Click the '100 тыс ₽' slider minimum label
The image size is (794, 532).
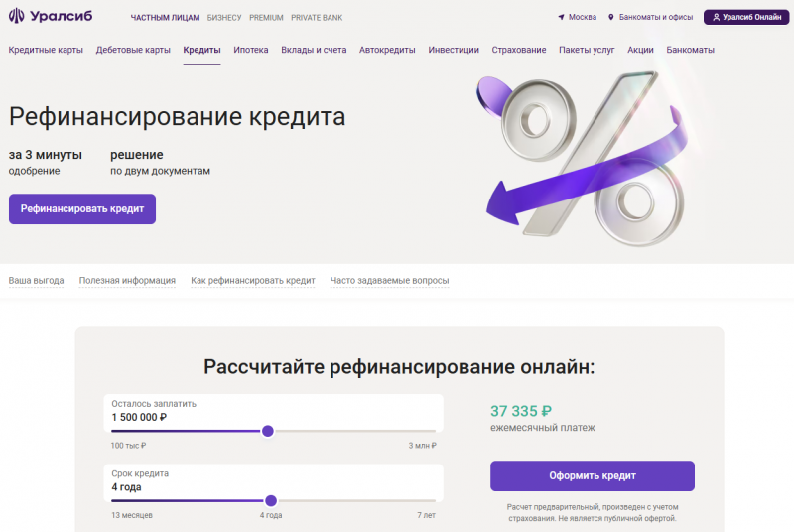[x=129, y=446]
